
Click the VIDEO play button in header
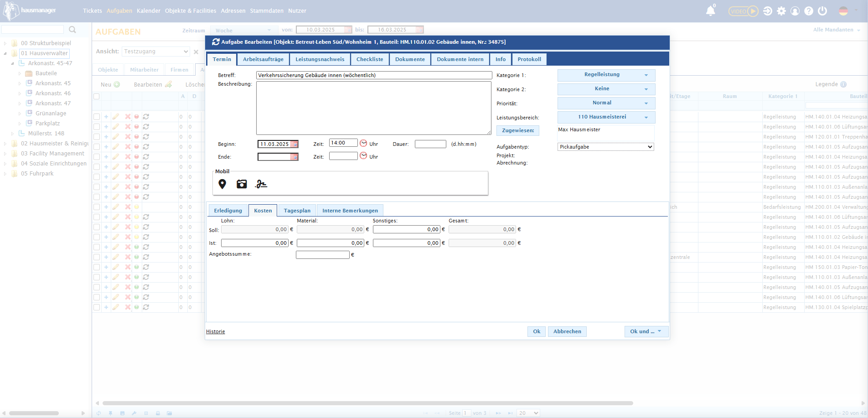coord(743,11)
